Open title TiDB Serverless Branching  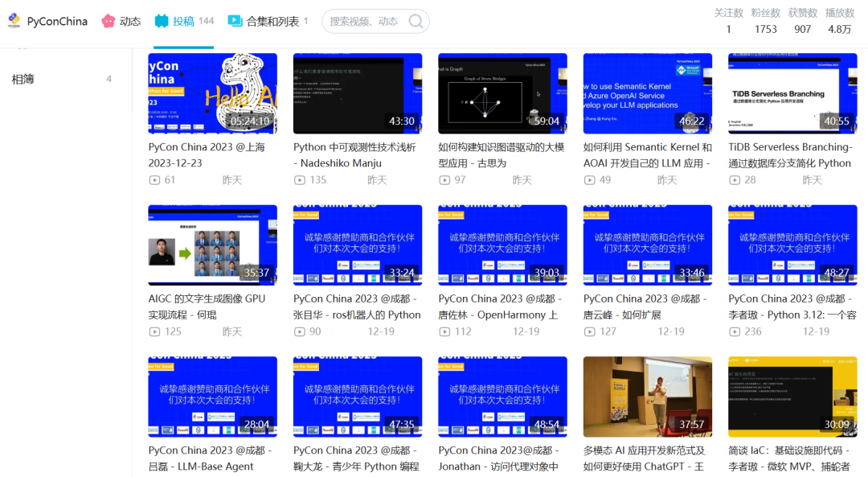(x=791, y=155)
